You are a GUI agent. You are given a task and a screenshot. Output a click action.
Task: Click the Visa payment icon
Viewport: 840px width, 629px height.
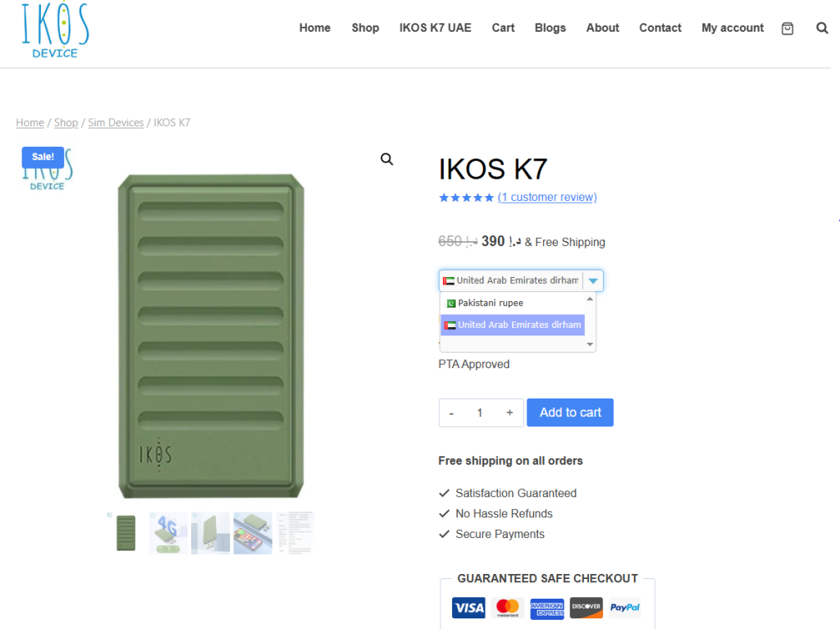[x=468, y=608]
